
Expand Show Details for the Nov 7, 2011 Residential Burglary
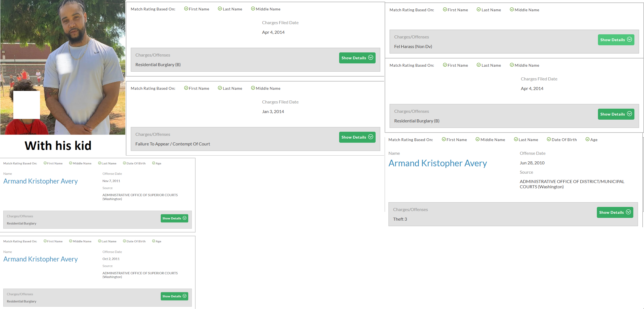[174, 218]
